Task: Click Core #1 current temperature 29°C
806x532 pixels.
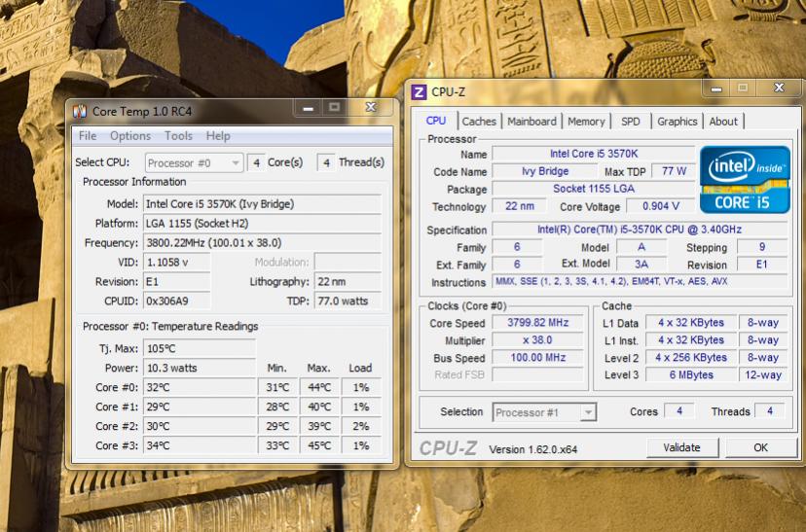Action: click(200, 408)
